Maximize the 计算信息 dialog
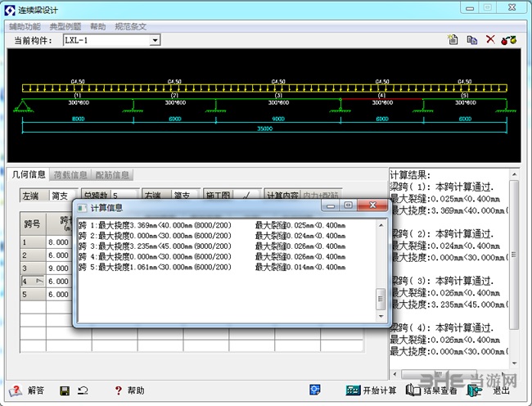The image size is (532, 406). (348, 205)
